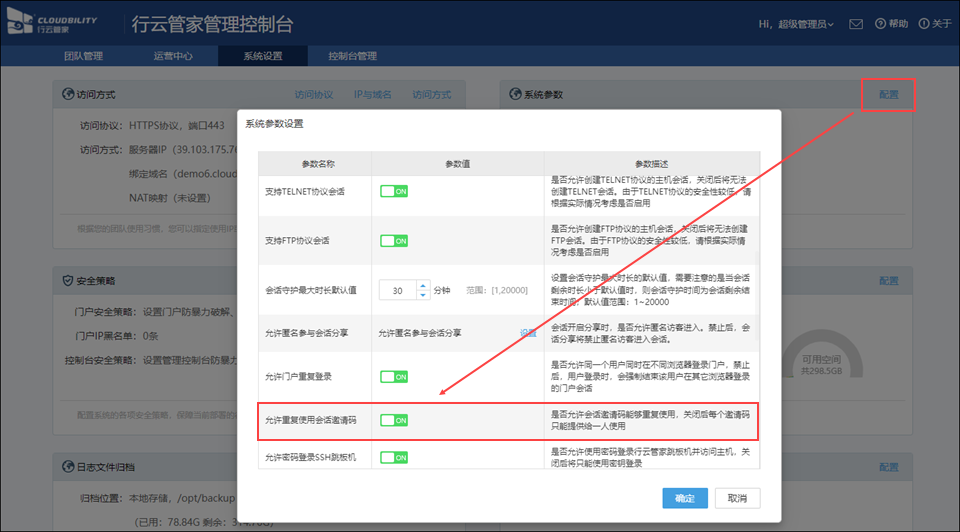Image resolution: width=960 pixels, height=532 pixels.
Task: Toggle the 支持TELNET协议会话 switch
Action: coord(394,191)
